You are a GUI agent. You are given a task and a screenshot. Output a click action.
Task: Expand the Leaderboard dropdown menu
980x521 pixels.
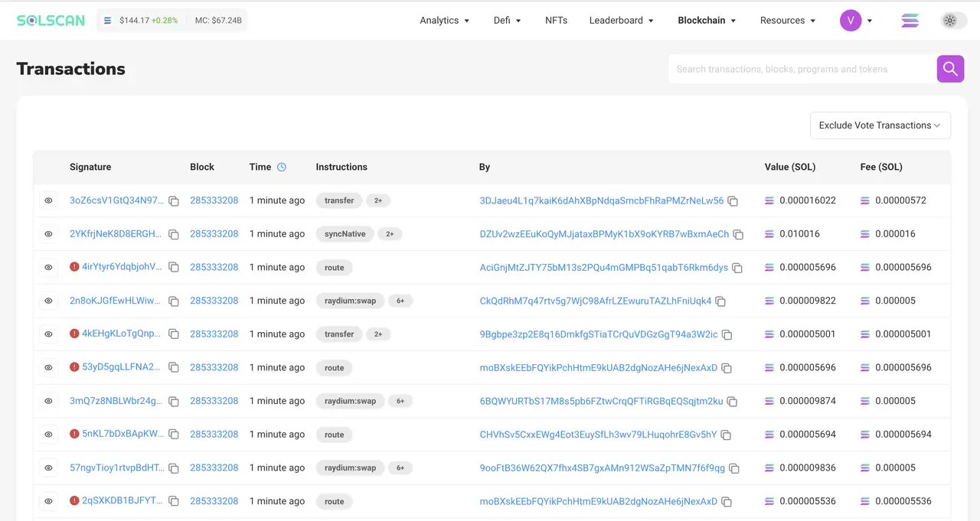point(621,21)
